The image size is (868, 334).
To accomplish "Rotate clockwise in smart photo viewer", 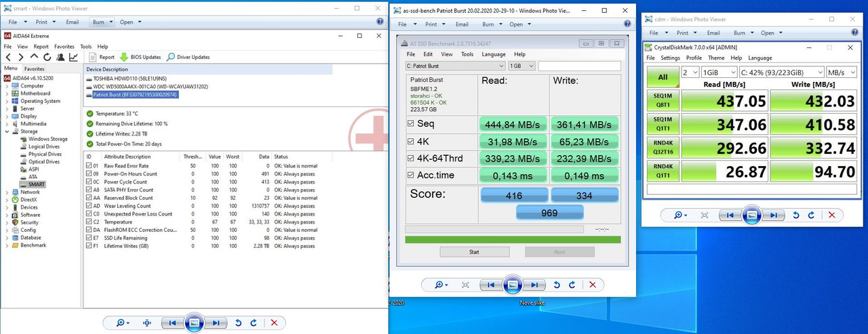I will click(254, 323).
